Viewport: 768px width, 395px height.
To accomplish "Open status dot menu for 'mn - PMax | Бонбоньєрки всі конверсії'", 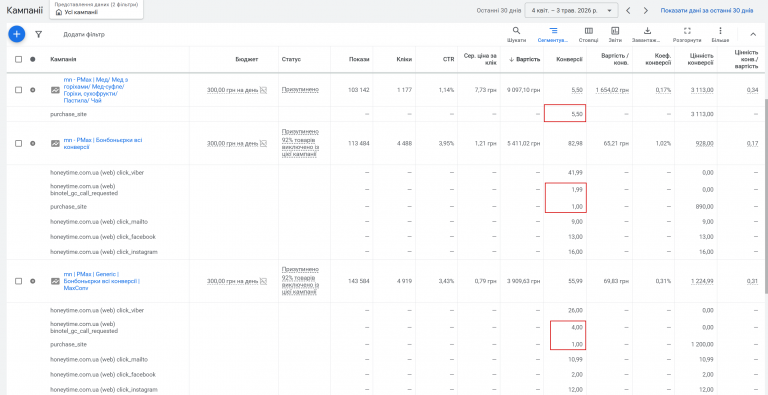I will pyautogui.click(x=32, y=144).
